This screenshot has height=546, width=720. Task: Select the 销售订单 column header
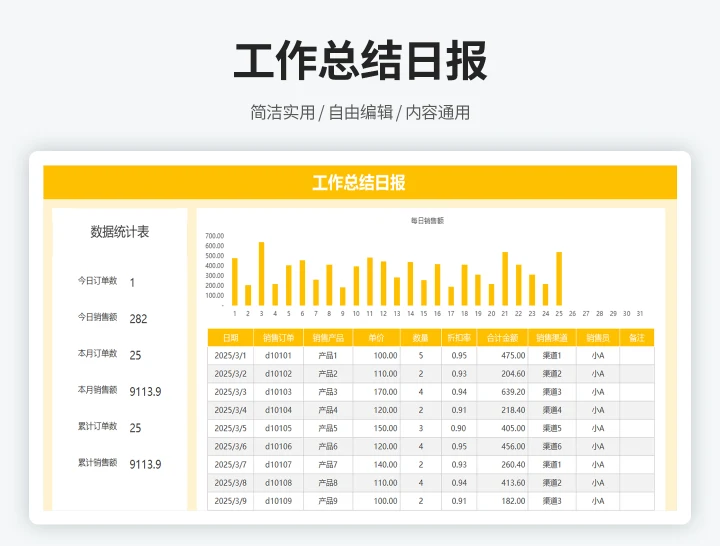pos(278,338)
